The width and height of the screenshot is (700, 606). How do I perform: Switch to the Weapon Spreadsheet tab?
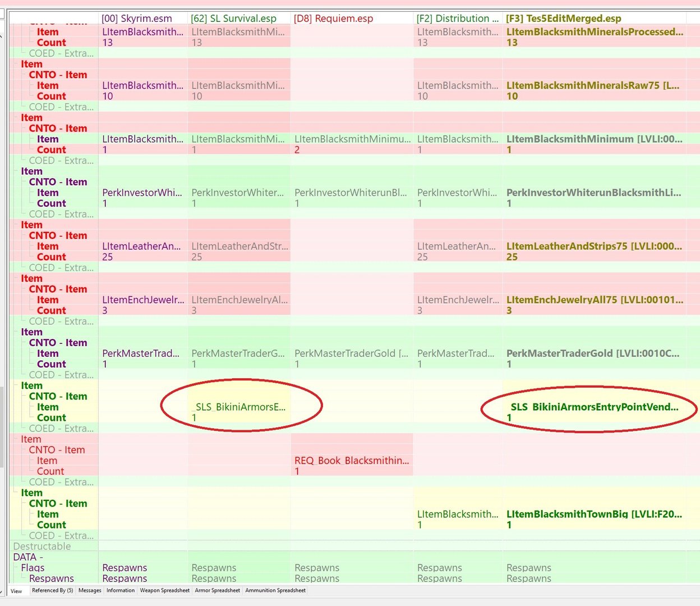164,590
